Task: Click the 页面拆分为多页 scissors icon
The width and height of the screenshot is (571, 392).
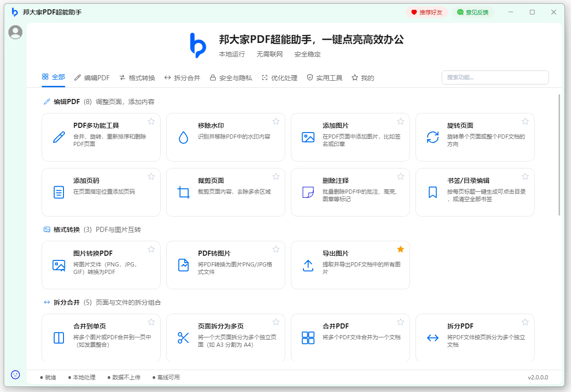Action: coord(183,338)
